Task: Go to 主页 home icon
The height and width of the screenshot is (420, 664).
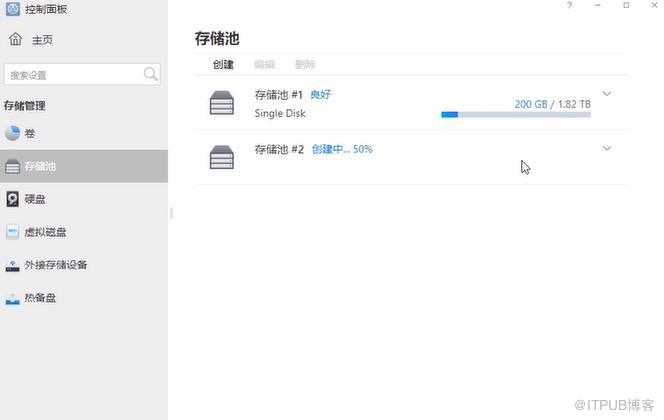Action: 16,39
